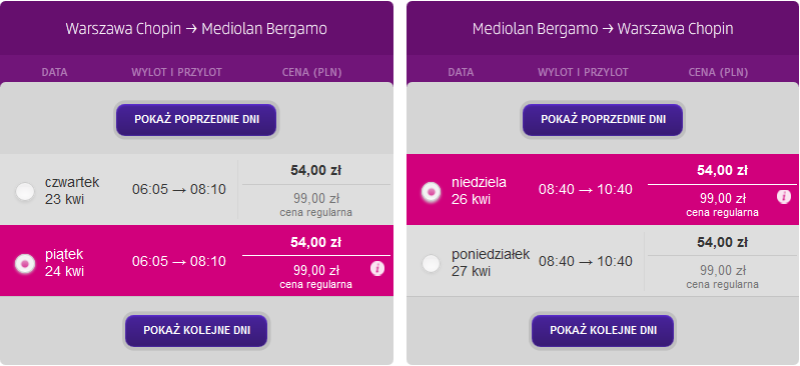Image resolution: width=800 pixels, height=366 pixels.
Task: Show previous days for Warszawa to Bergamo flight
Action: (196, 119)
